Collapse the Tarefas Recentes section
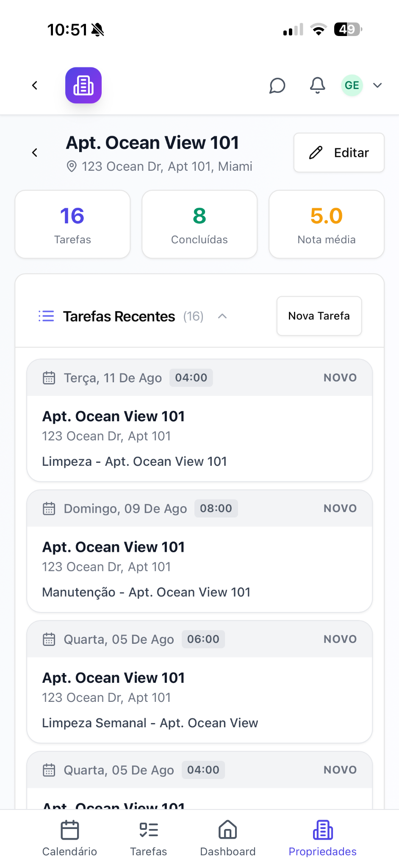Viewport: 399px width, 868px height. pyautogui.click(x=222, y=316)
